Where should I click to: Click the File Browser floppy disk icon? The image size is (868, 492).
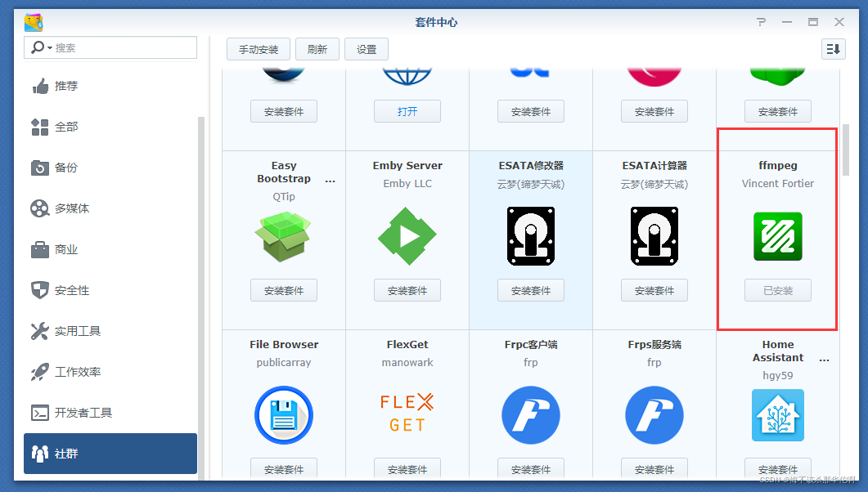[x=283, y=415]
